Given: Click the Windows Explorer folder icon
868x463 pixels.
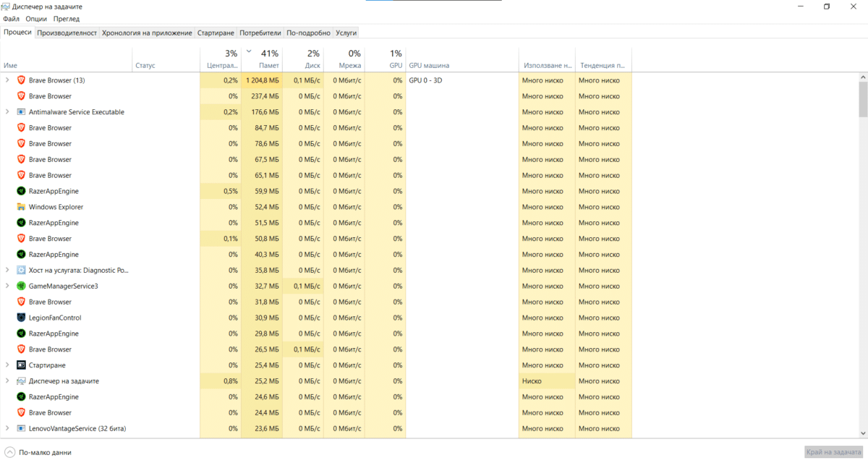Looking at the screenshot, I should tap(21, 207).
